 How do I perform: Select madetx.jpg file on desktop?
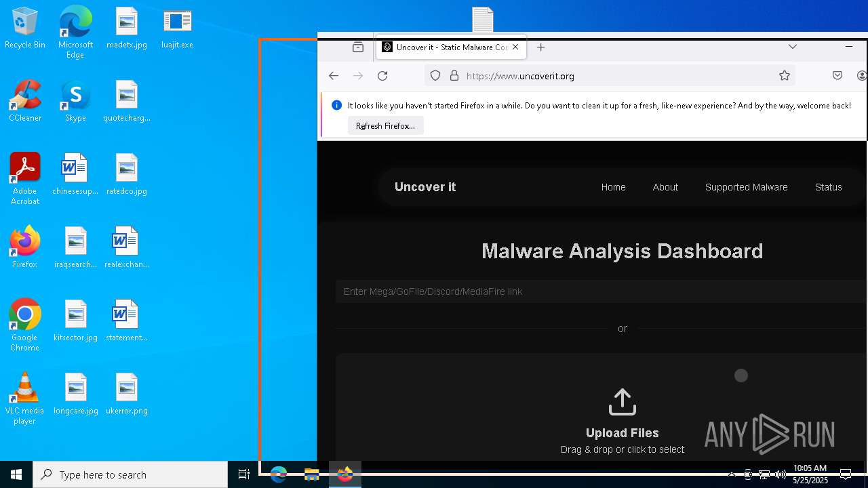coord(127,28)
